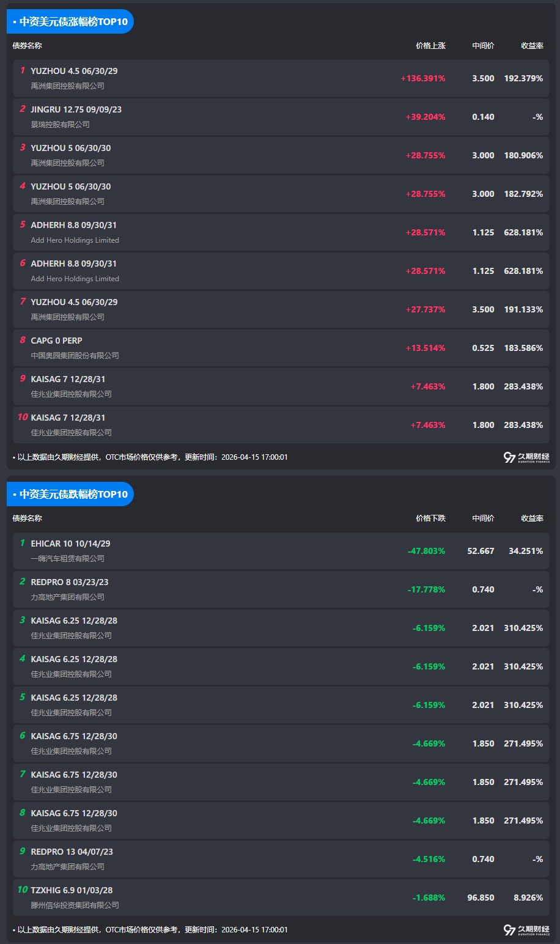
Task: Click the +136.391% price gain value
Action: 422,79
